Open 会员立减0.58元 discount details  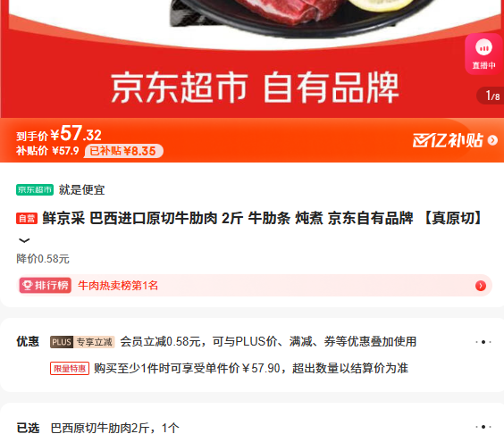(268, 341)
